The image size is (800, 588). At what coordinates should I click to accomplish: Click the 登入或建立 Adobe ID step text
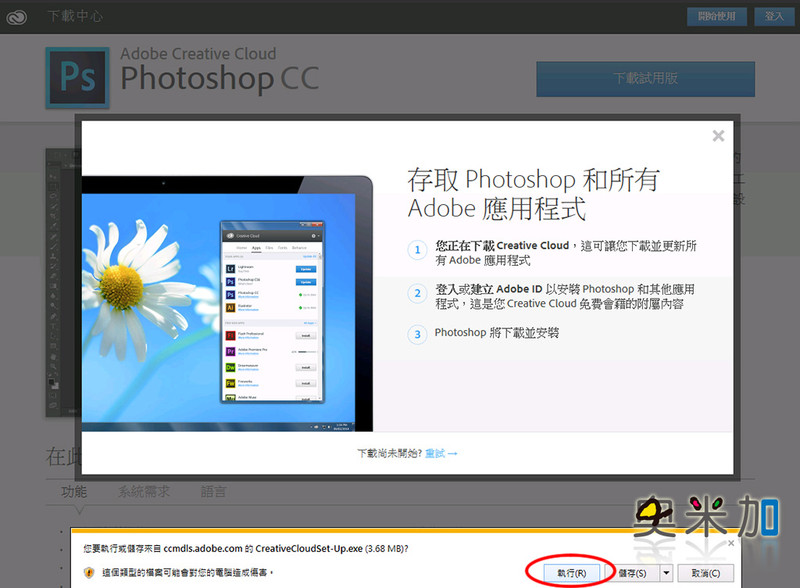[x=564, y=297]
